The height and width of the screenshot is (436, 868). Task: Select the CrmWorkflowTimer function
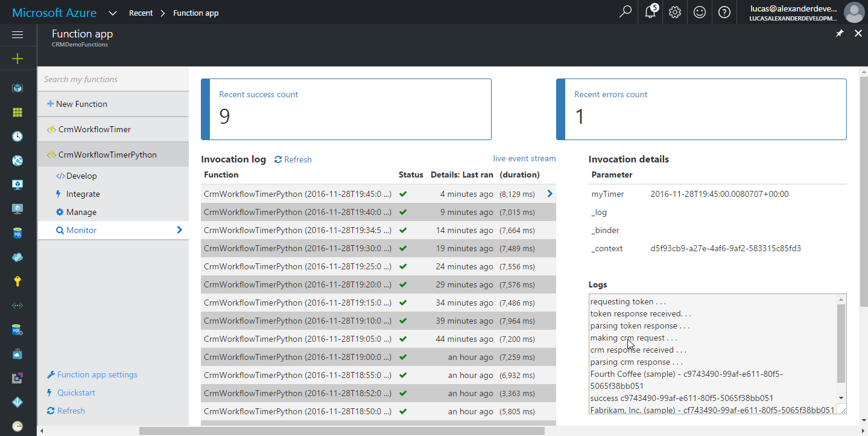tap(113, 129)
